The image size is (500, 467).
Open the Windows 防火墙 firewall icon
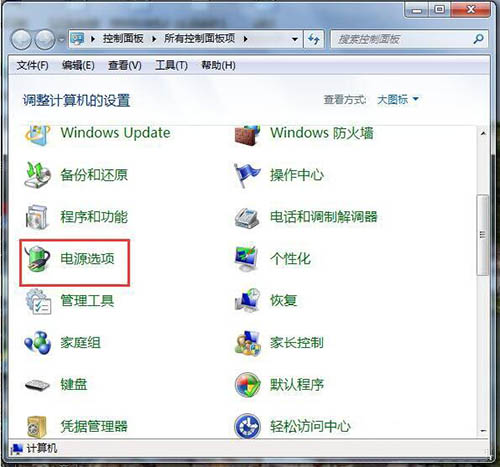[247, 135]
